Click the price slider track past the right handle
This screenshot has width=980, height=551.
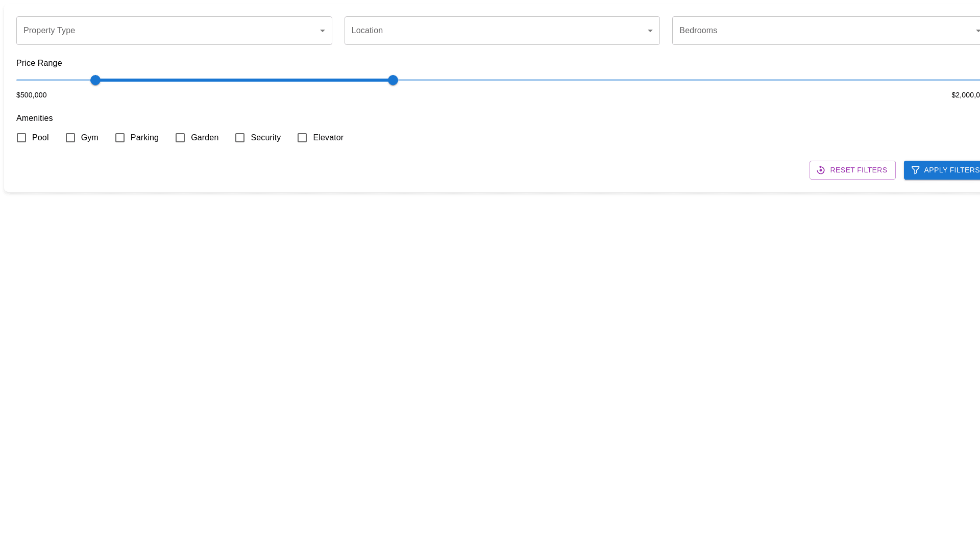664,80
